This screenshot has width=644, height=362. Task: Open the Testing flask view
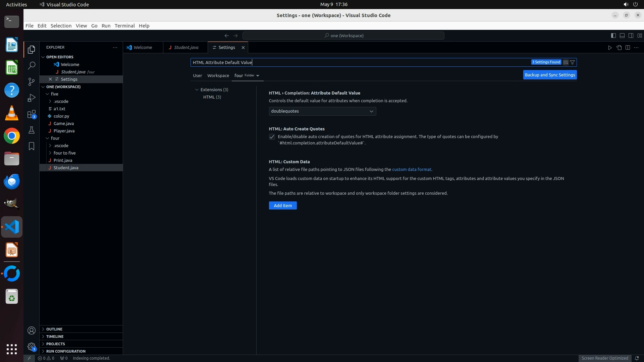(32, 130)
